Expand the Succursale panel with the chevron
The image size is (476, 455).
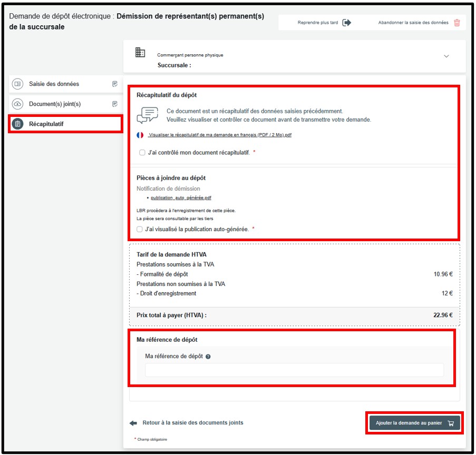click(x=446, y=56)
